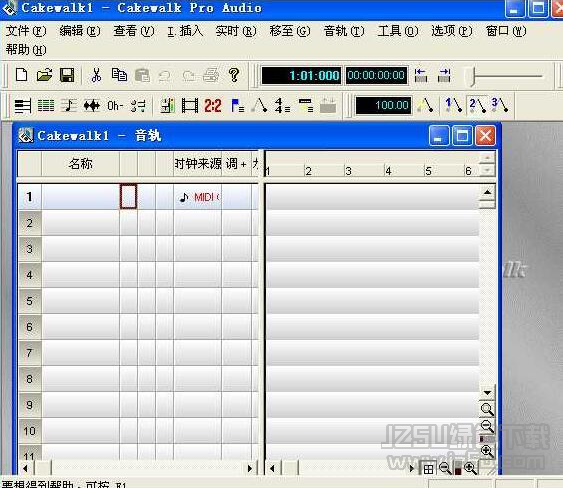Click the 100.00 tempo field
563x488 pixels.
[x=383, y=106]
